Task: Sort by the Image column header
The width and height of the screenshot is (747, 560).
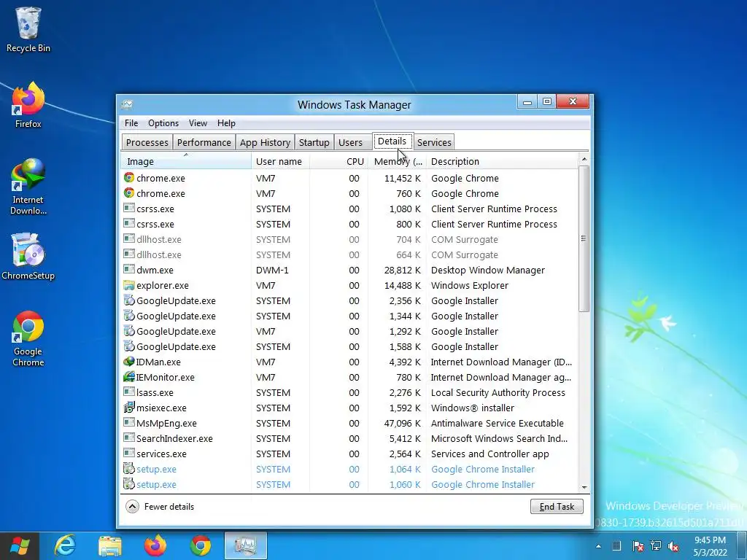Action: tap(186, 161)
